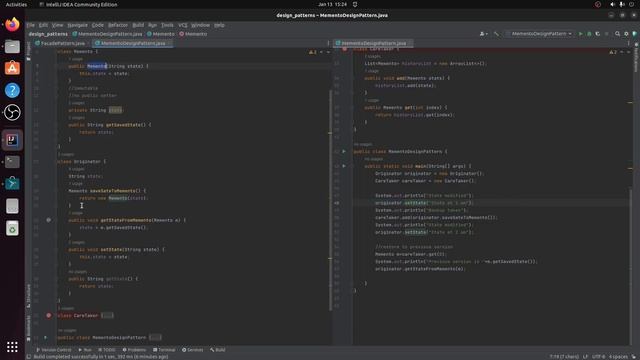Open Search Everywhere magnifier icon
This screenshot has width=640, height=360.
618,34
